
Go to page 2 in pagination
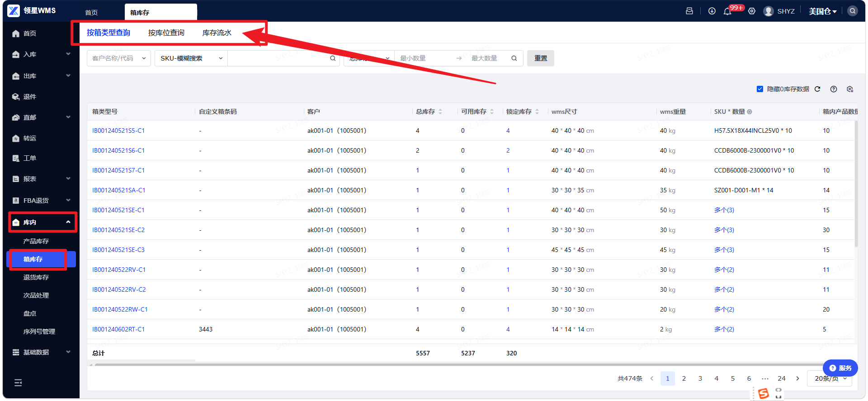pos(684,378)
